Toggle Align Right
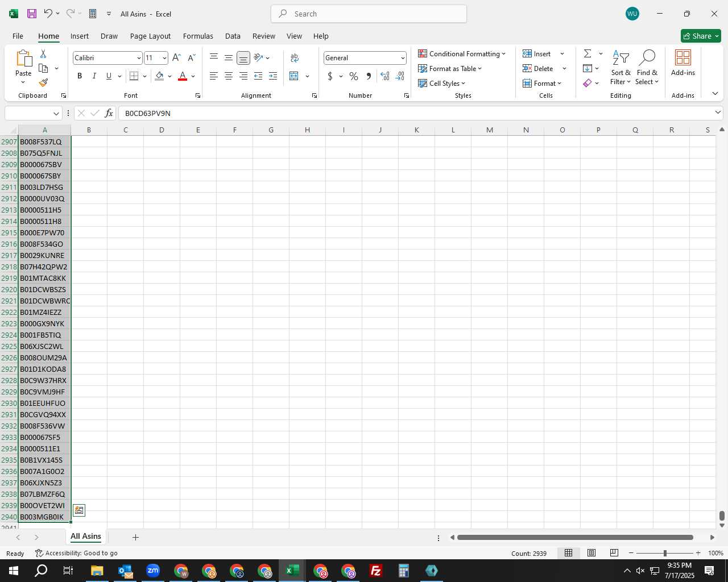The height and width of the screenshot is (582, 728). click(x=243, y=76)
